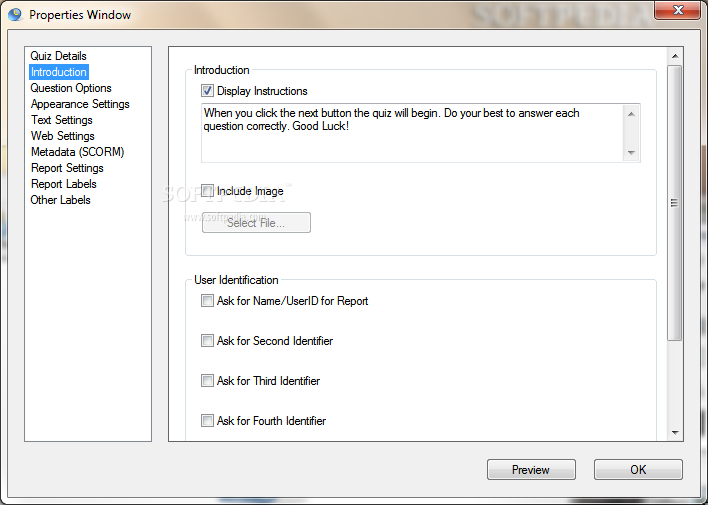Open the Quiz Details section

click(58, 56)
